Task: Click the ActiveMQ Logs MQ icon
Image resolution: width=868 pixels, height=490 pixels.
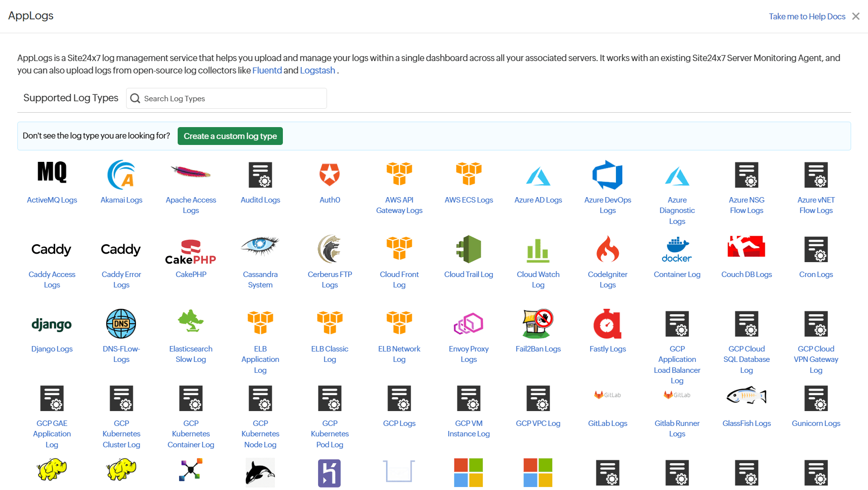Action: click(x=52, y=173)
